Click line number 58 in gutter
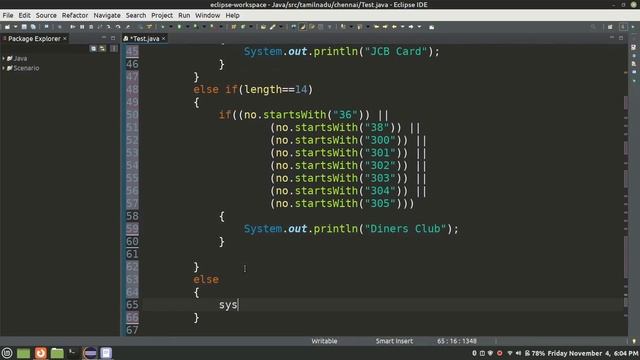640x360 pixels. [x=132, y=216]
